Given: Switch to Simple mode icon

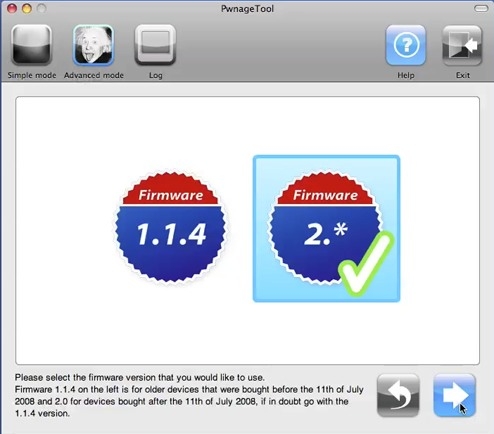Looking at the screenshot, I should click(x=32, y=45).
